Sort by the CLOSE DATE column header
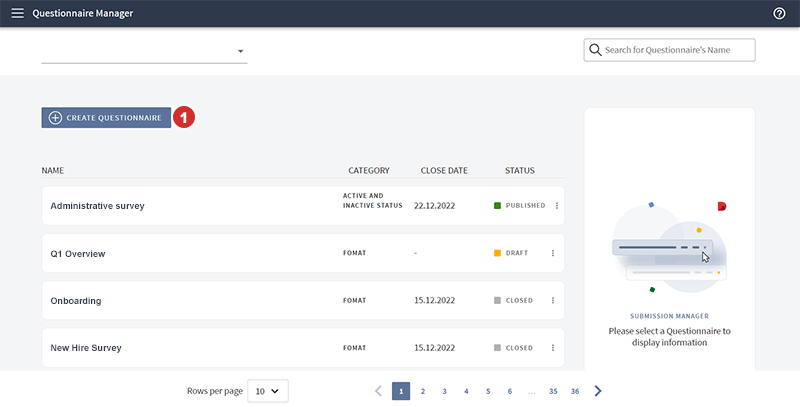Viewport: 800px width, 407px height. pos(444,171)
